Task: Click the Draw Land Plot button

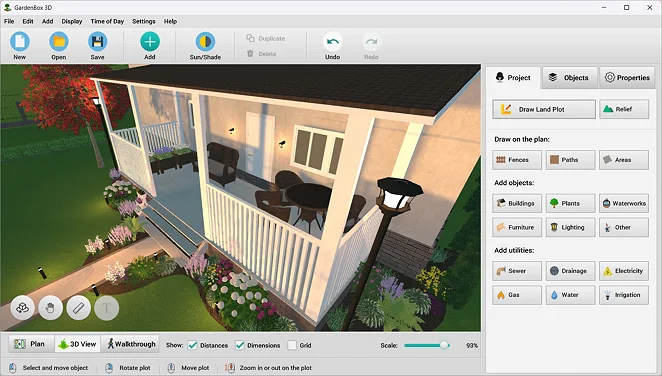Action: (544, 109)
